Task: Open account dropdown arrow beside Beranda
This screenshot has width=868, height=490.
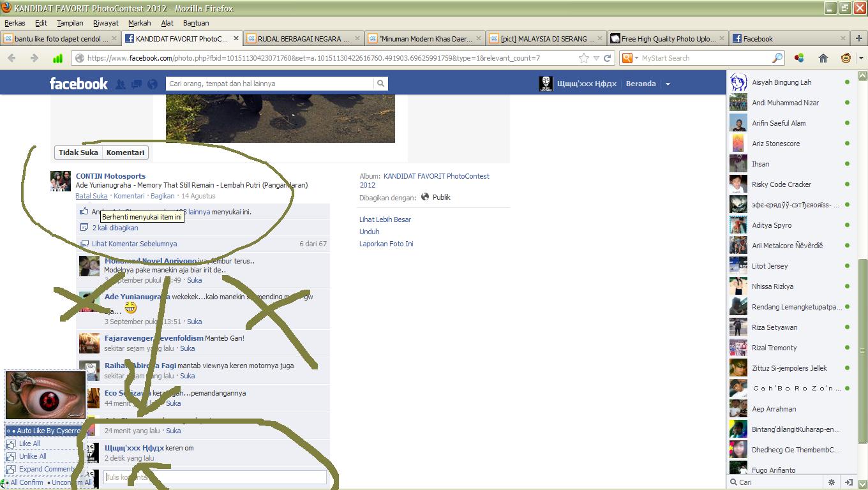Action: click(668, 84)
